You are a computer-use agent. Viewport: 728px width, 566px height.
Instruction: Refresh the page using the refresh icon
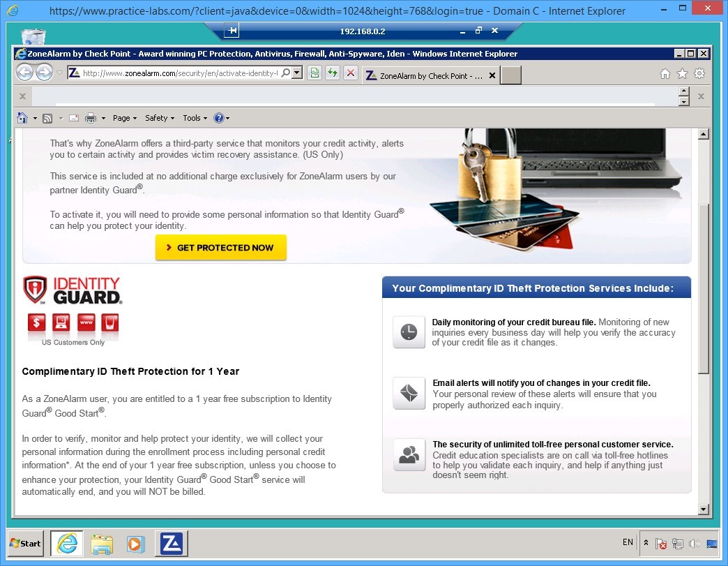332,73
